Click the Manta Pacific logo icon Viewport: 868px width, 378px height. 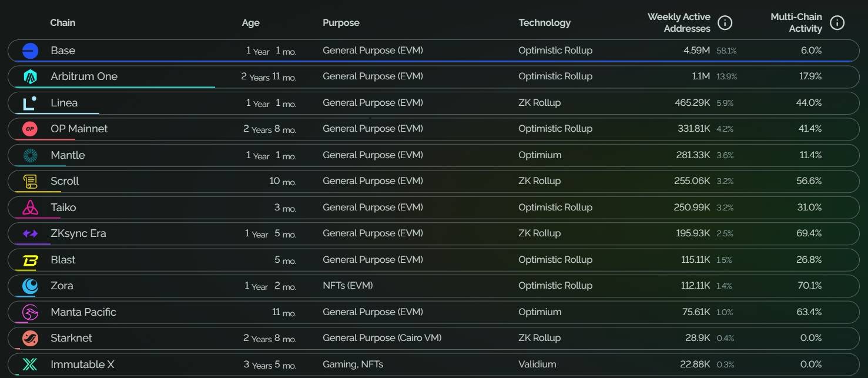pyautogui.click(x=30, y=312)
